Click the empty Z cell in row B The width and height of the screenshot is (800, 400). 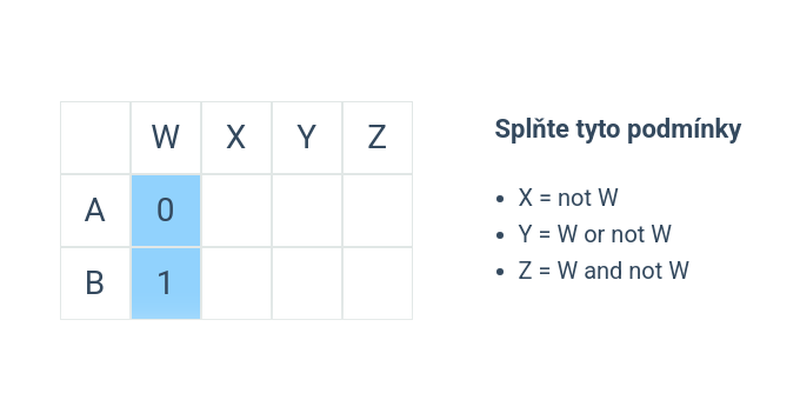[x=377, y=283]
